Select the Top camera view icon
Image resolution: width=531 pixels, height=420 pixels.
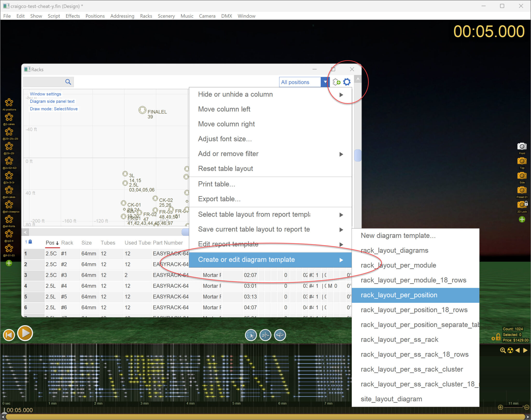(522, 161)
